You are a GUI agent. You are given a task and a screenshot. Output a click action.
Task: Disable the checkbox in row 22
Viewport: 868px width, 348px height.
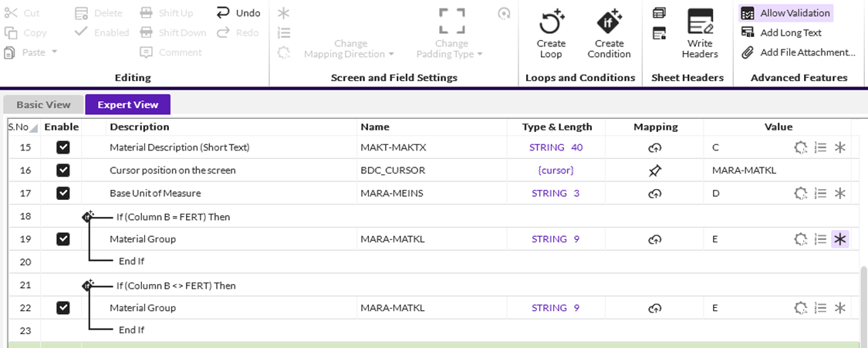63,308
